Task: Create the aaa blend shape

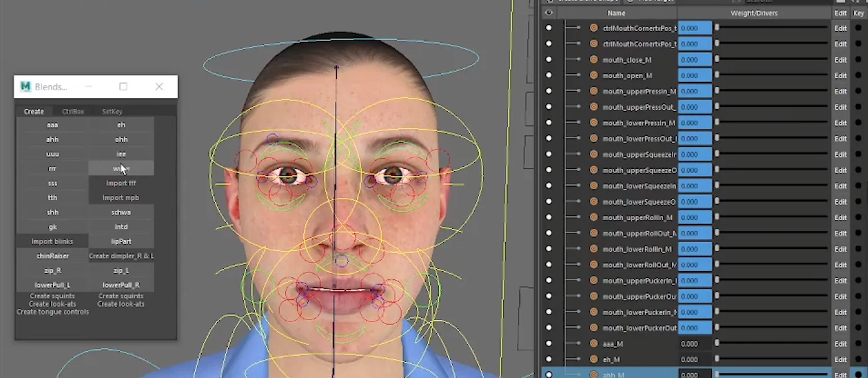Action: (x=53, y=125)
